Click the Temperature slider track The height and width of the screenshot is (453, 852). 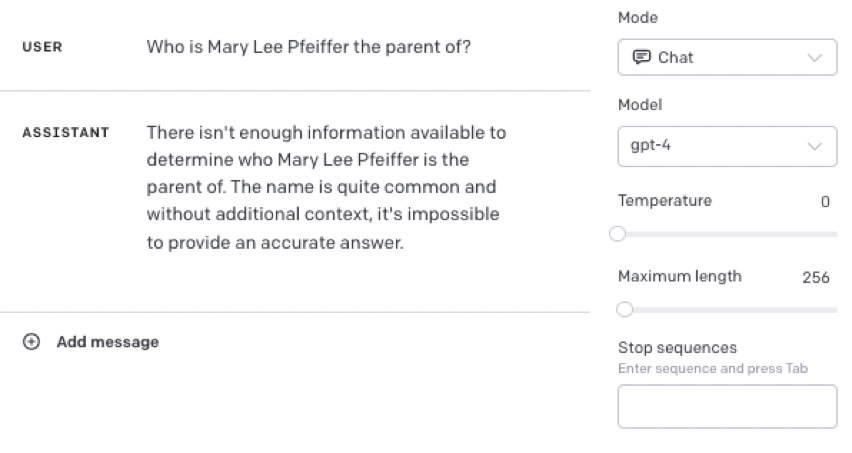click(727, 234)
